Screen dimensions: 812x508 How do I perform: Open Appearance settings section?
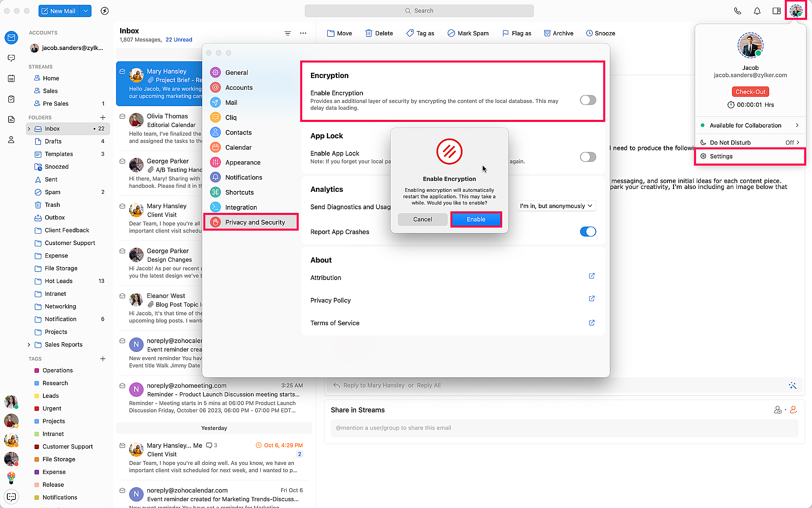pyautogui.click(x=243, y=162)
